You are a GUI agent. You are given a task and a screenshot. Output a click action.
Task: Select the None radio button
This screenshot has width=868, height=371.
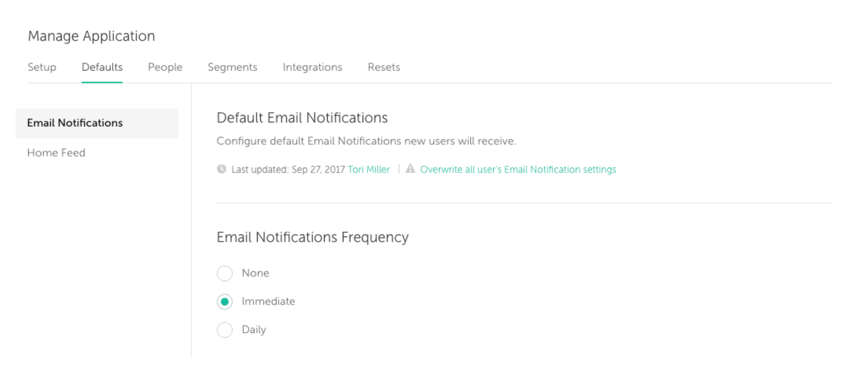(x=225, y=273)
